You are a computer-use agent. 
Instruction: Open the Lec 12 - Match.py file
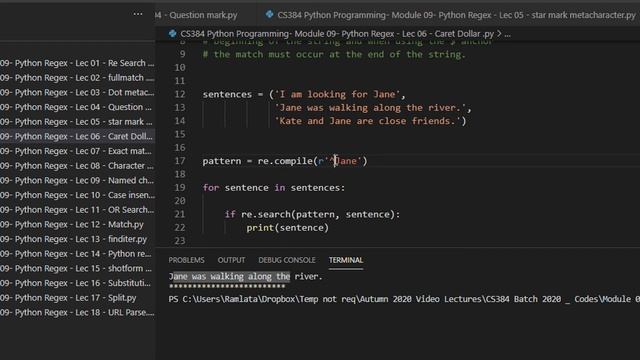[77, 225]
